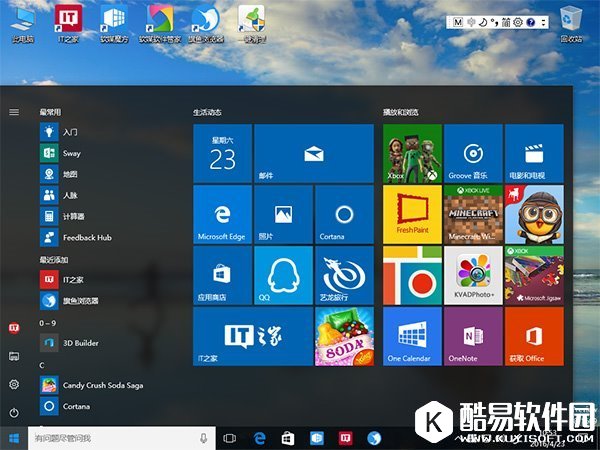Open the 艺龙旅行 travel tile
The width and height of the screenshot is (600, 450).
[344, 275]
